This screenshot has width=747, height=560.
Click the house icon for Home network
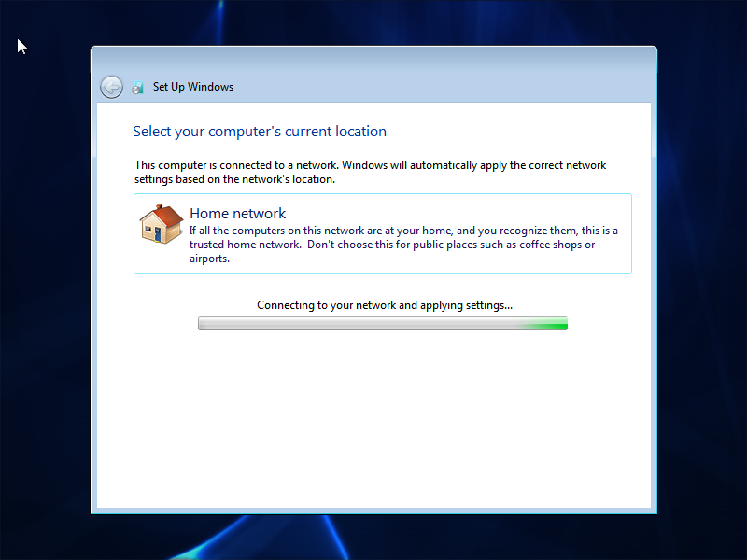coord(161,224)
